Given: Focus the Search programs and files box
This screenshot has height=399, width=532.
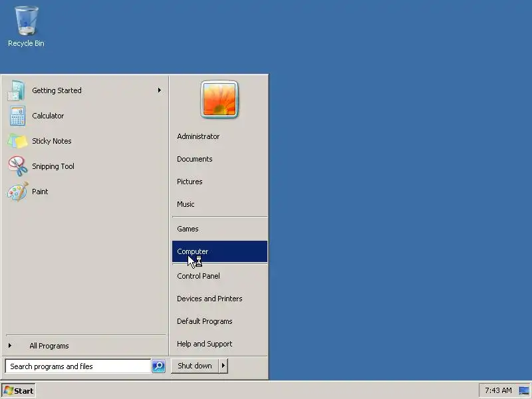Looking at the screenshot, I should click(78, 366).
